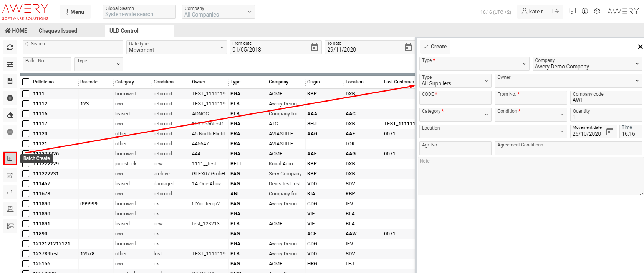The image size is (644, 273).
Task: Open the Category dropdown in Create panel
Action: pos(455,114)
